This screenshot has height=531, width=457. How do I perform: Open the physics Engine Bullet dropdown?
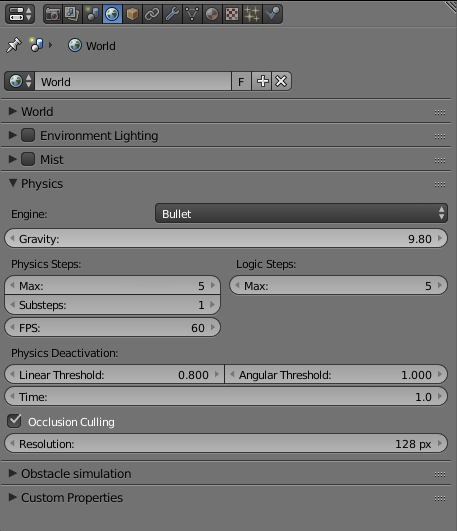301,213
